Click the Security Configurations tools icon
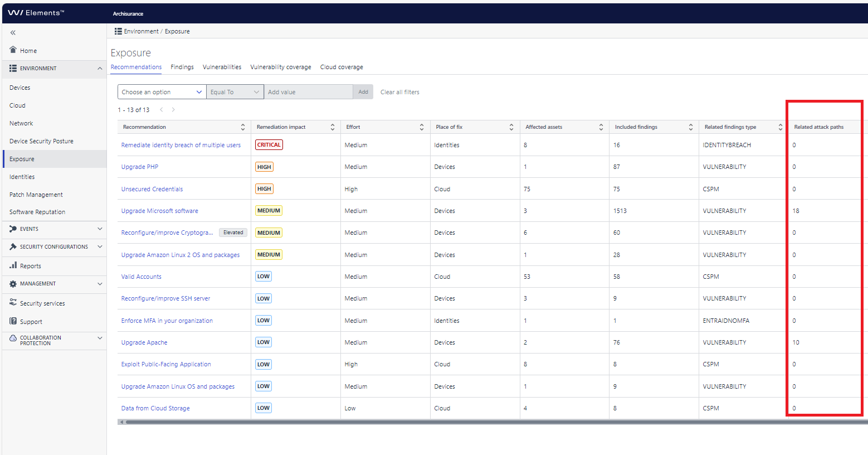This screenshot has height=455, width=868. click(x=13, y=247)
